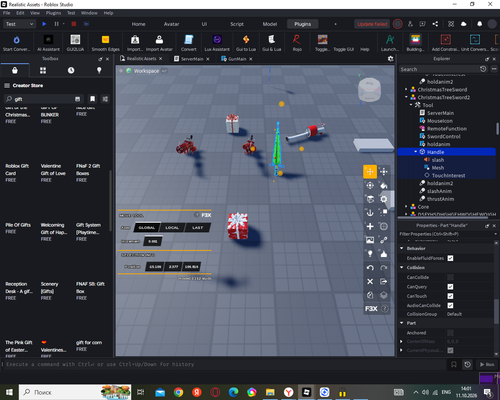Viewport: 500px width, 400px height.
Task: Launch the GUI2LUA plugin
Action: [x=75, y=43]
